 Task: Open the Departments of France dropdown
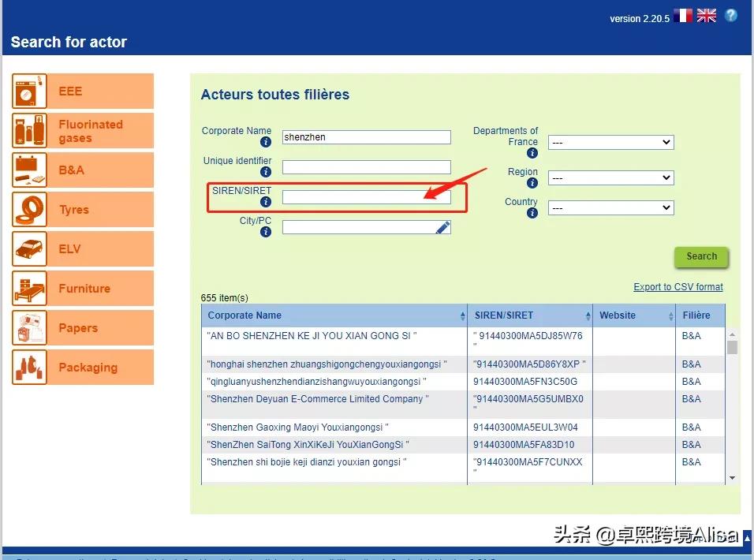tap(610, 142)
